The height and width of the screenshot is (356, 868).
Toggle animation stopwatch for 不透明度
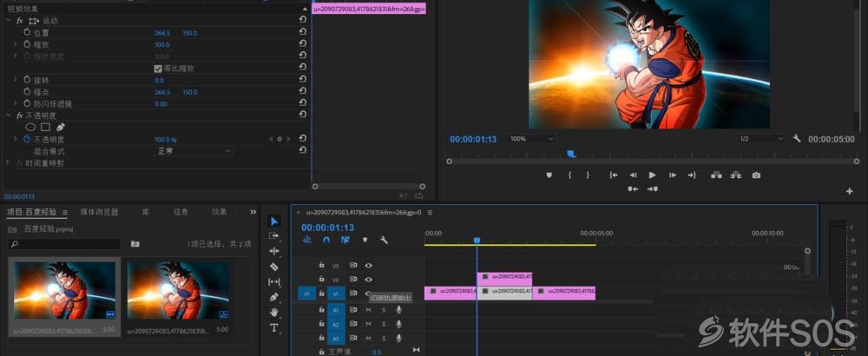click(27, 140)
